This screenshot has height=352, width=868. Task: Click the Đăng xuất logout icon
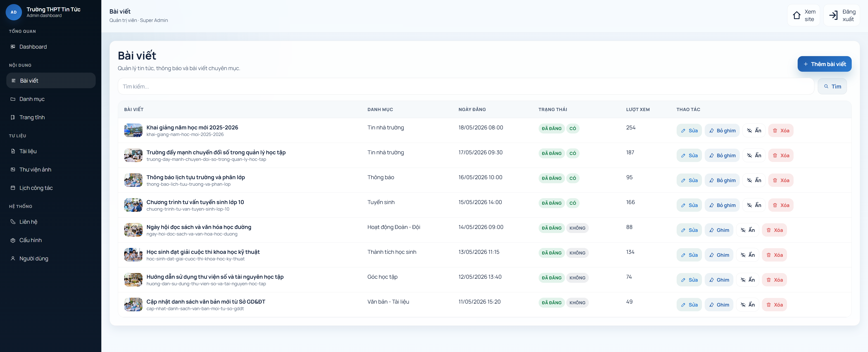click(833, 15)
